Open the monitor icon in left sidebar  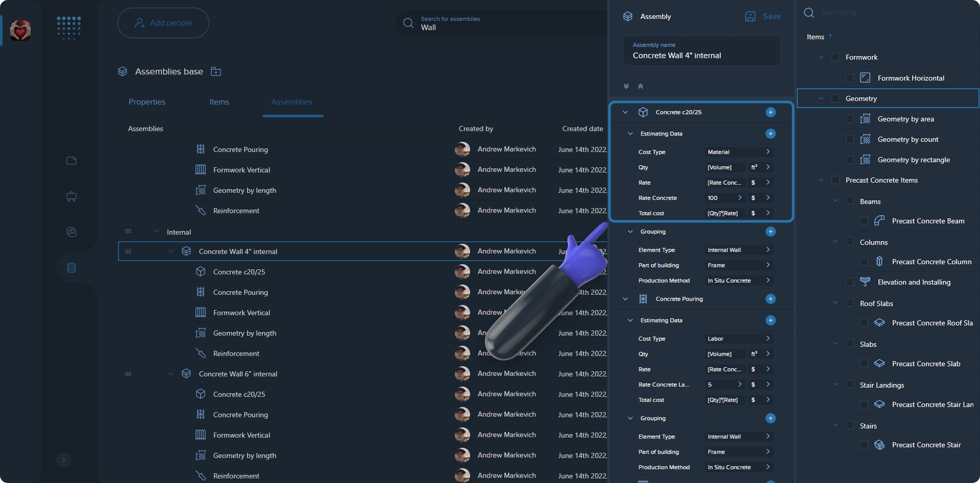71,196
